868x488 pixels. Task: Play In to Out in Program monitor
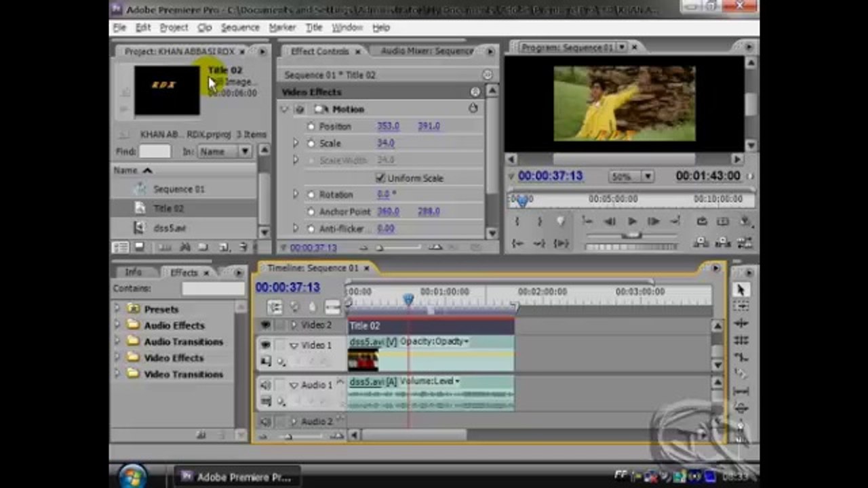[x=561, y=243]
